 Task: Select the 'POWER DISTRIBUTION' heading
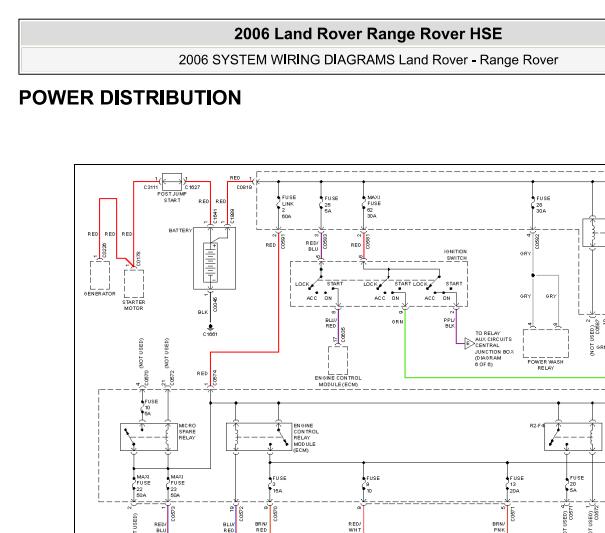pos(130,98)
